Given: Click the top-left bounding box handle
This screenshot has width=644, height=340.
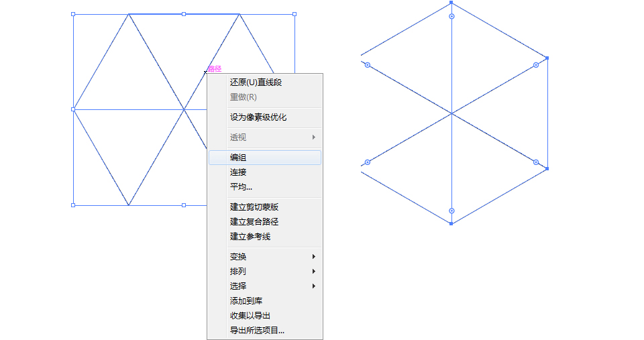Looking at the screenshot, I should coord(73,14).
